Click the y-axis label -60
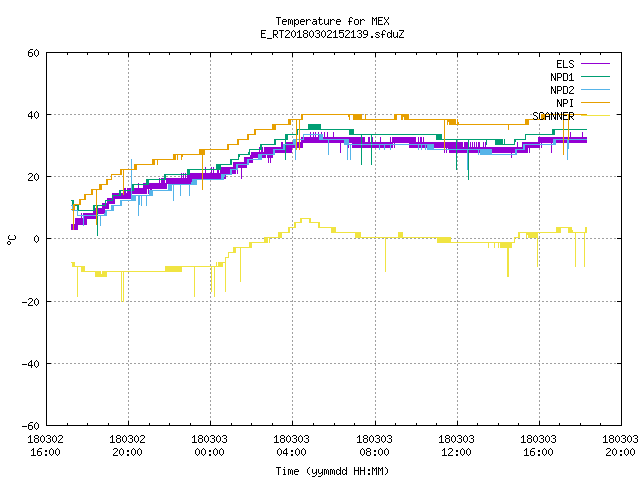 (x=31, y=426)
